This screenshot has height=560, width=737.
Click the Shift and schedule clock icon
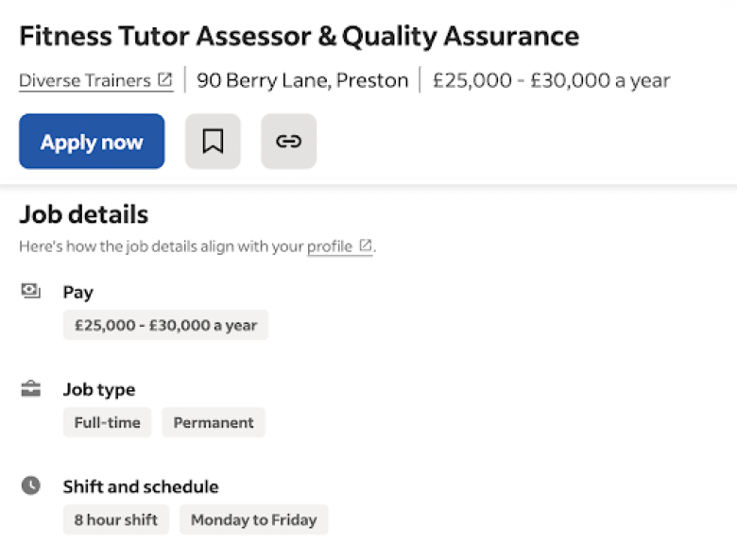click(x=31, y=485)
